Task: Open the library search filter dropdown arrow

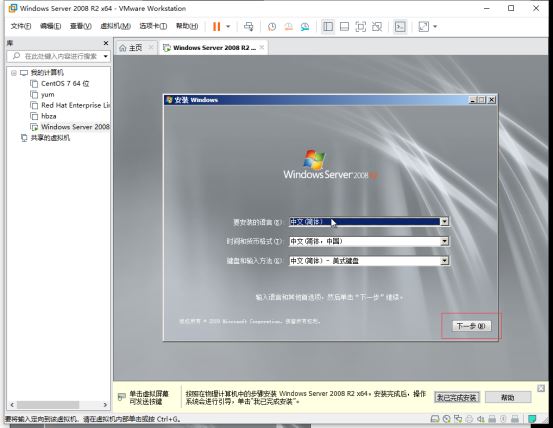Action: (105, 56)
